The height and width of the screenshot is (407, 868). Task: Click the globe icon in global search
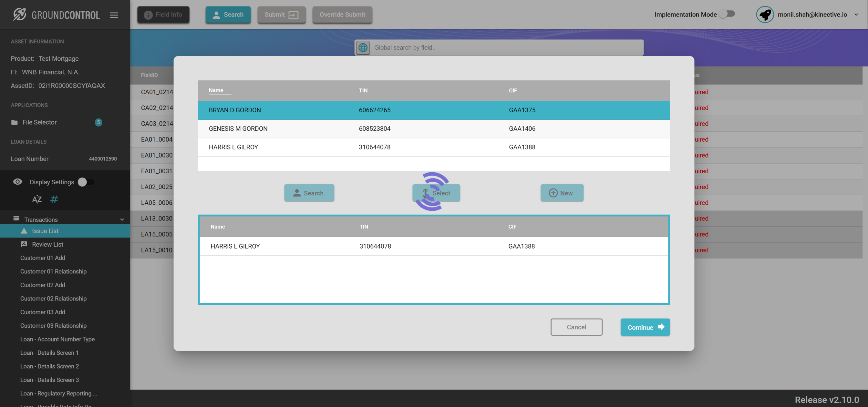coord(363,47)
